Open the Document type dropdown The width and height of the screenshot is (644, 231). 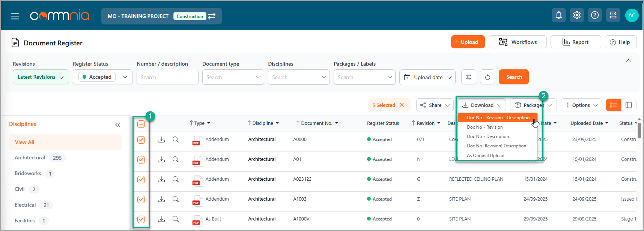(x=233, y=77)
